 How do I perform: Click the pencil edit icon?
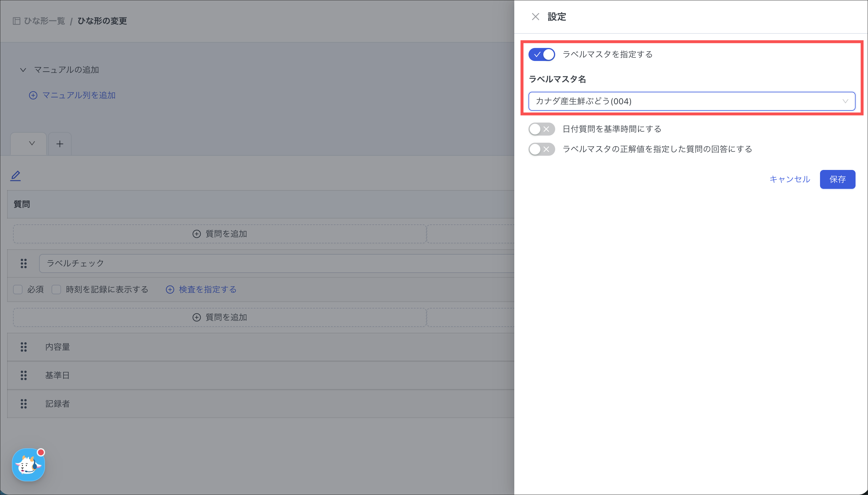(x=16, y=176)
